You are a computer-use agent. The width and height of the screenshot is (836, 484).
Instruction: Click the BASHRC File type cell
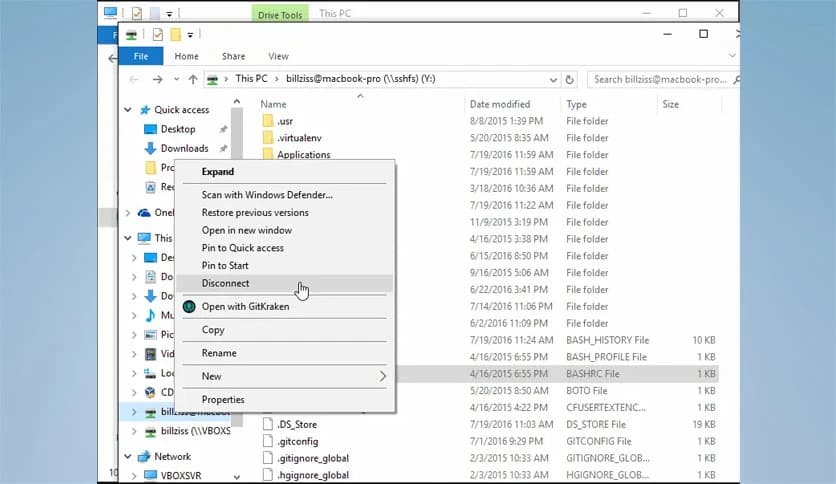pos(592,374)
